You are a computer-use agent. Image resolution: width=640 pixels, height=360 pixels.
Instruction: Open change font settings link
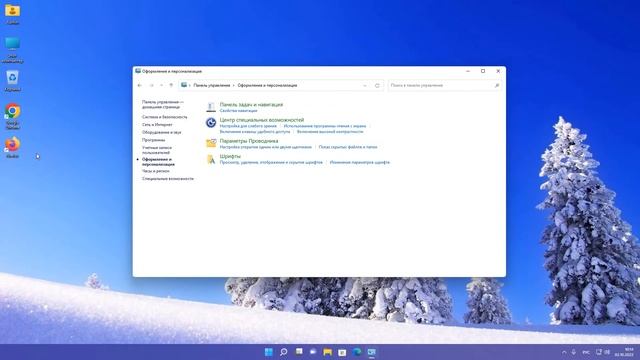tap(360, 162)
